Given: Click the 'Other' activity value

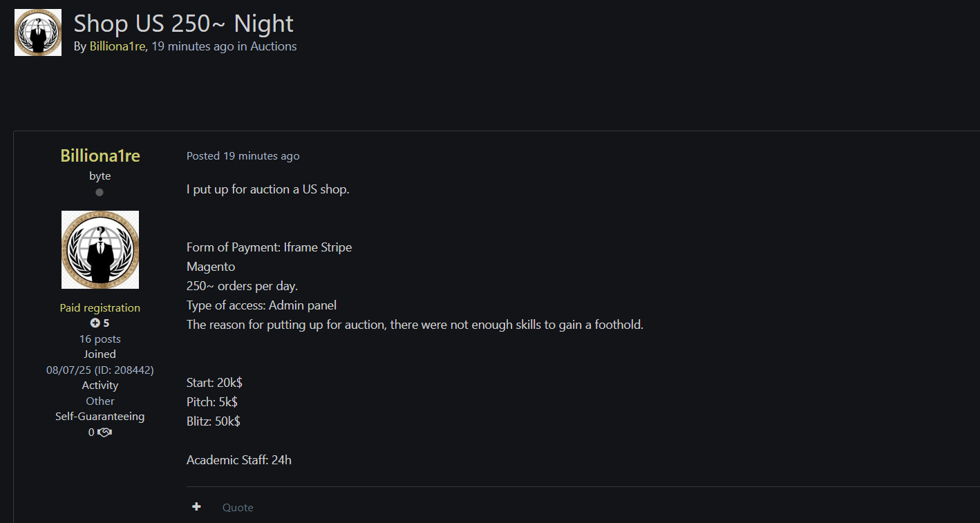Looking at the screenshot, I should [x=100, y=401].
